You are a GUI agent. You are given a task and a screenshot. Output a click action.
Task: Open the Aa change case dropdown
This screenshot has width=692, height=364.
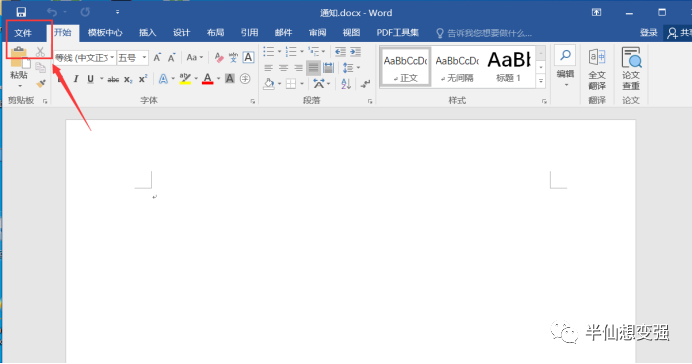[195, 57]
